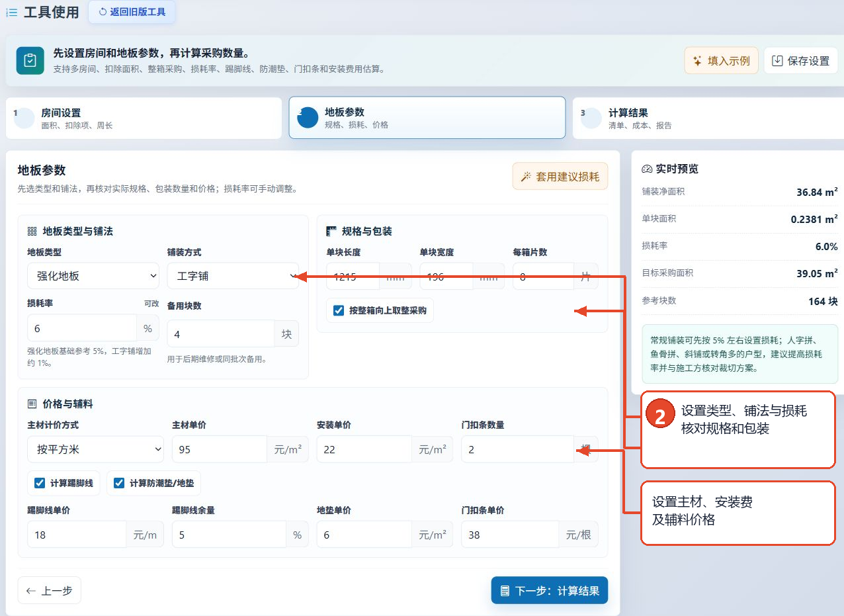
Task: Click the 套用建议损耗 button
Action: pyautogui.click(x=560, y=177)
